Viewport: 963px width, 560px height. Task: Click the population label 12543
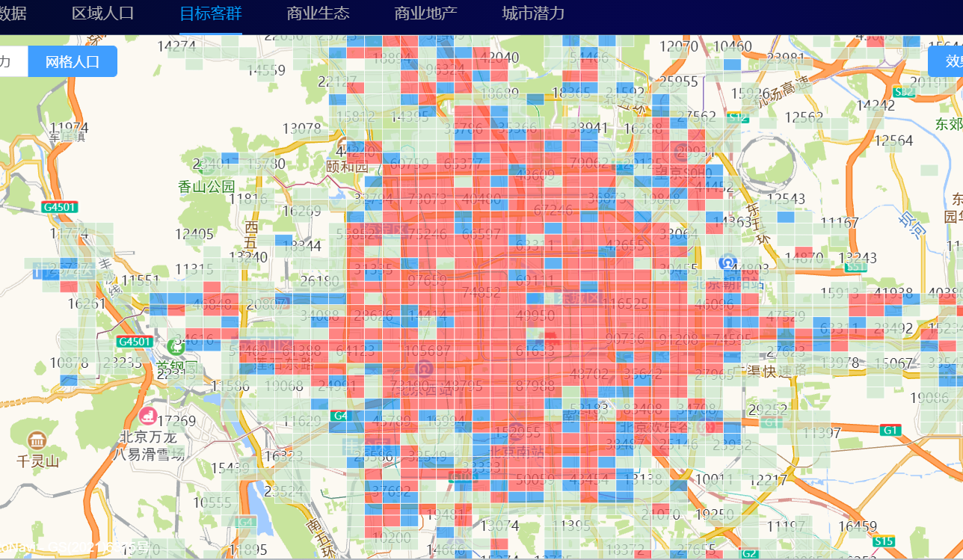tap(786, 199)
